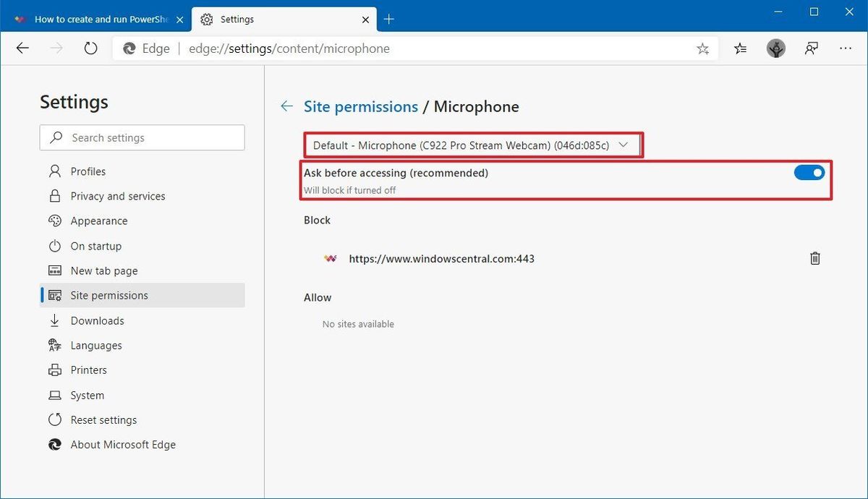Click the profile avatar in toolbar

(775, 48)
